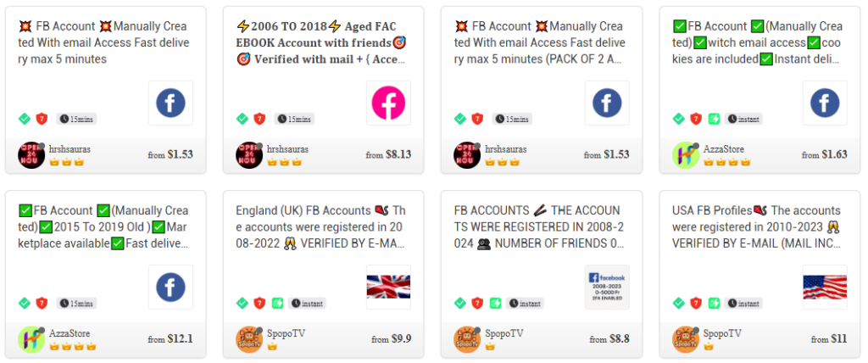Open the SpopoTV avatar on the $8.8 listing

tap(467, 339)
